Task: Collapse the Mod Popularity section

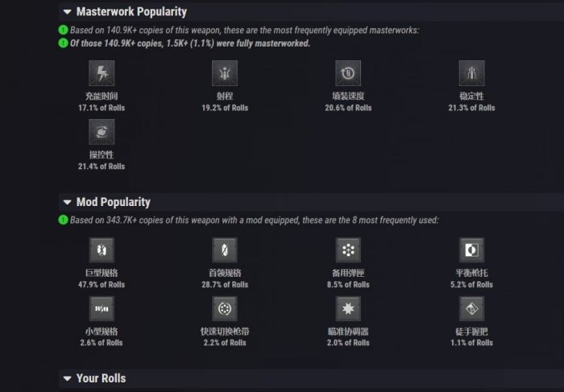Action: coord(67,202)
